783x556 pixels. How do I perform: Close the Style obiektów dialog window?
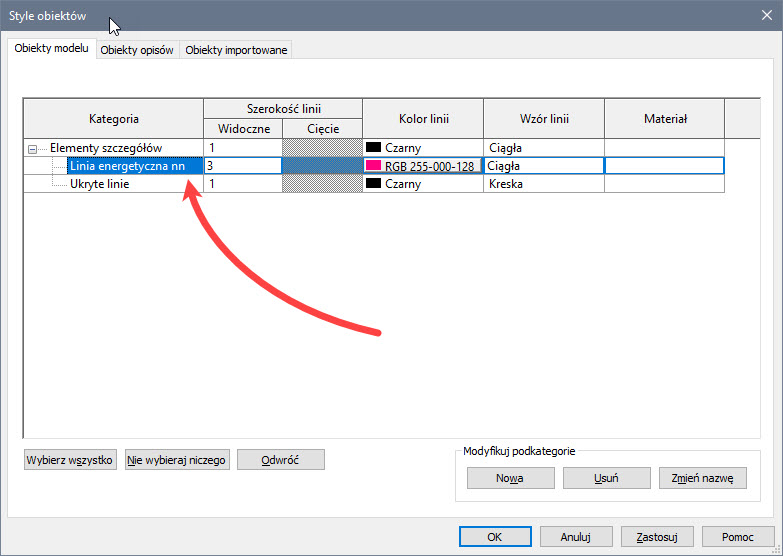[763, 14]
